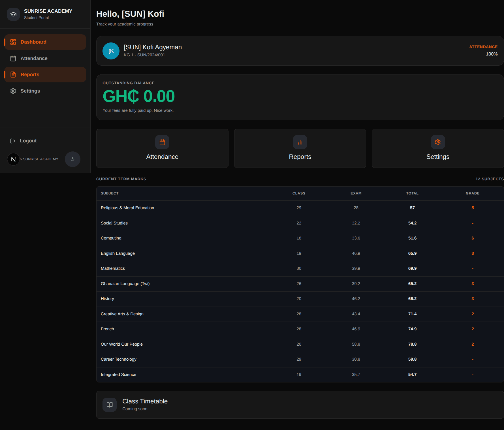Open the Attendance quick-link card
The image size is (504, 430).
[x=162, y=148]
